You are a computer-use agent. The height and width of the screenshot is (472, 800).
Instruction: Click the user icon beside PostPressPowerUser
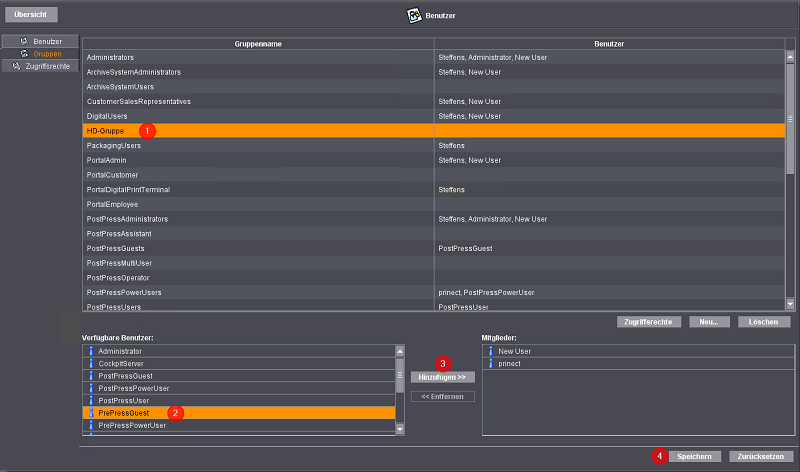[x=91, y=388]
